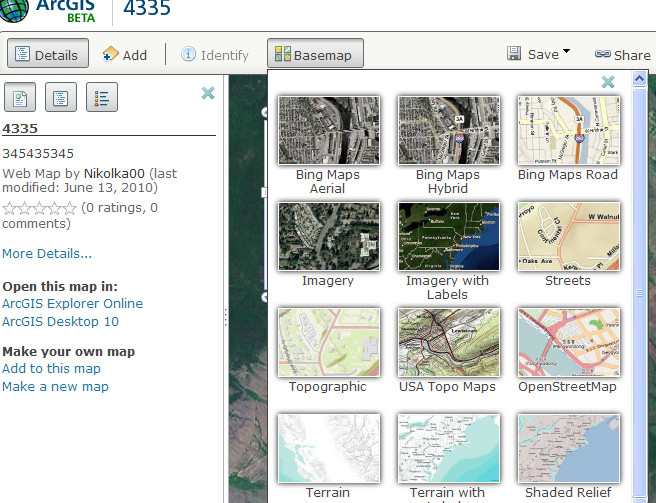
Task: Open map in ArcGIS Explorer Online
Action: pos(72,303)
